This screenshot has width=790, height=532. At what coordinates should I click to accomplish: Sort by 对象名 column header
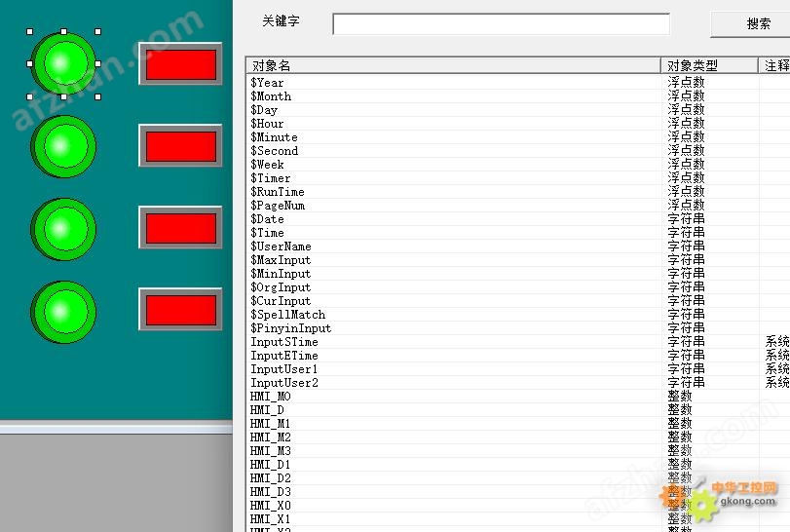[x=453, y=65]
